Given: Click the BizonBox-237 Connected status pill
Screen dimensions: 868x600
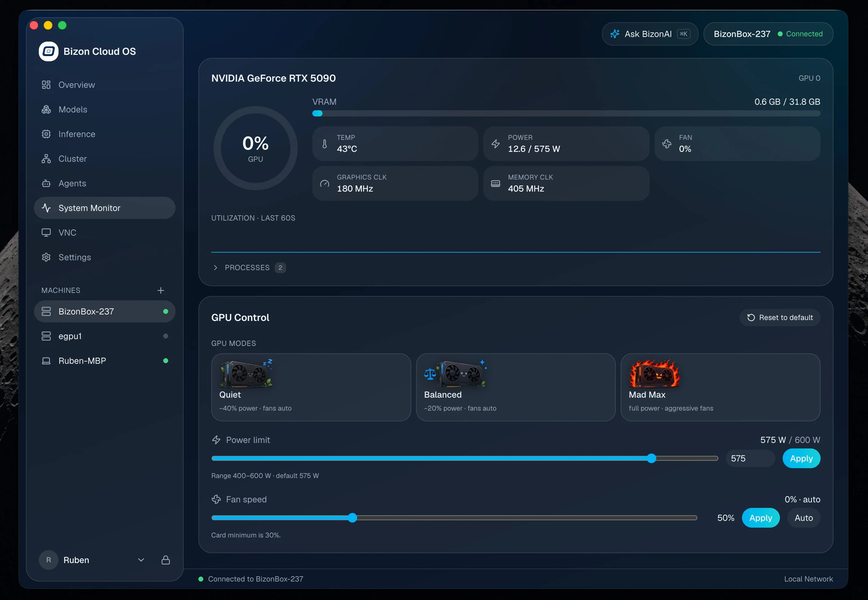Looking at the screenshot, I should click(x=768, y=34).
